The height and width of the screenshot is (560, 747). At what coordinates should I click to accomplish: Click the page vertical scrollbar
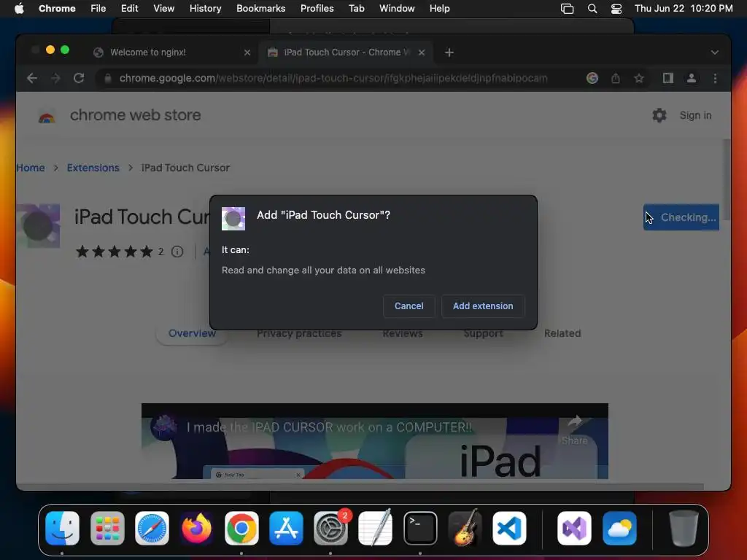pos(726,180)
